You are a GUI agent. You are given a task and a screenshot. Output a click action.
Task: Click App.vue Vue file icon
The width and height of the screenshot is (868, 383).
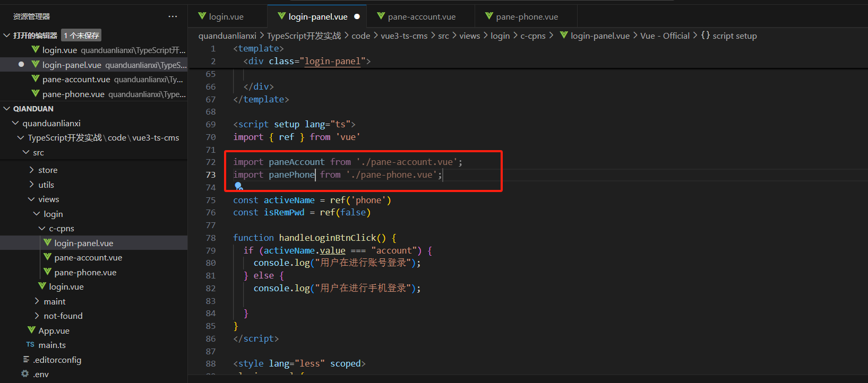[x=31, y=330]
